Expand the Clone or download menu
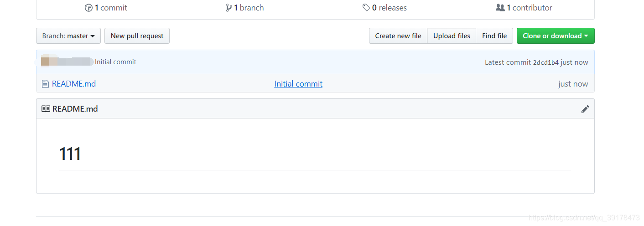The image size is (644, 226). pos(556,36)
